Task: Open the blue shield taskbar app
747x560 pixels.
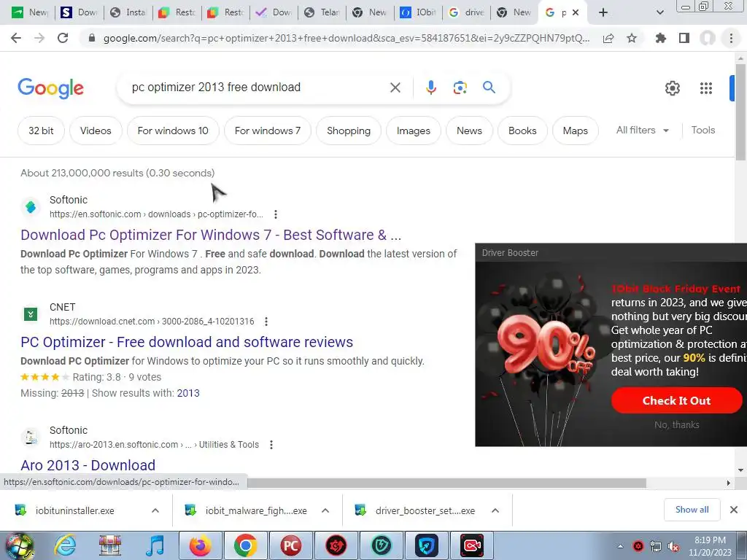Action: click(x=426, y=545)
